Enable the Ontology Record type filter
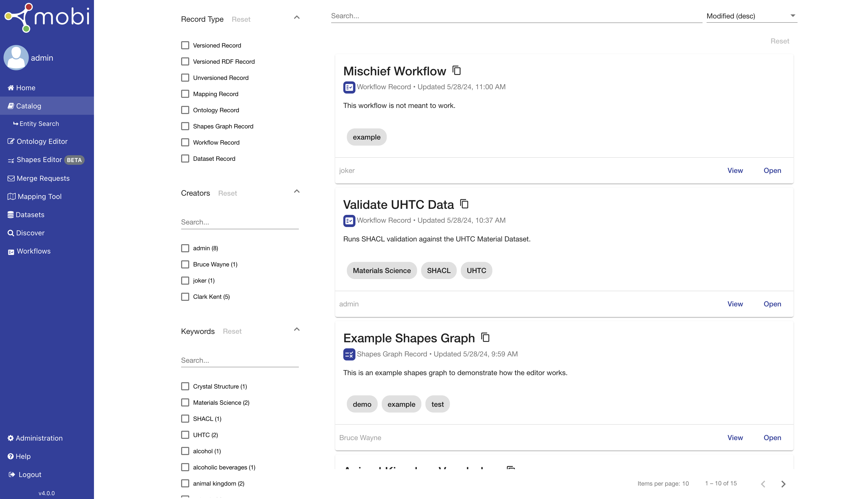The image size is (868, 499). point(185,110)
